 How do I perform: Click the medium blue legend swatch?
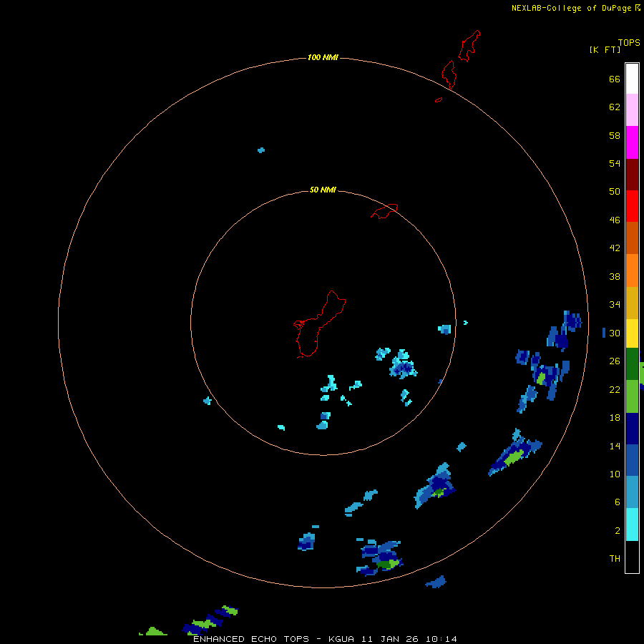[632, 460]
